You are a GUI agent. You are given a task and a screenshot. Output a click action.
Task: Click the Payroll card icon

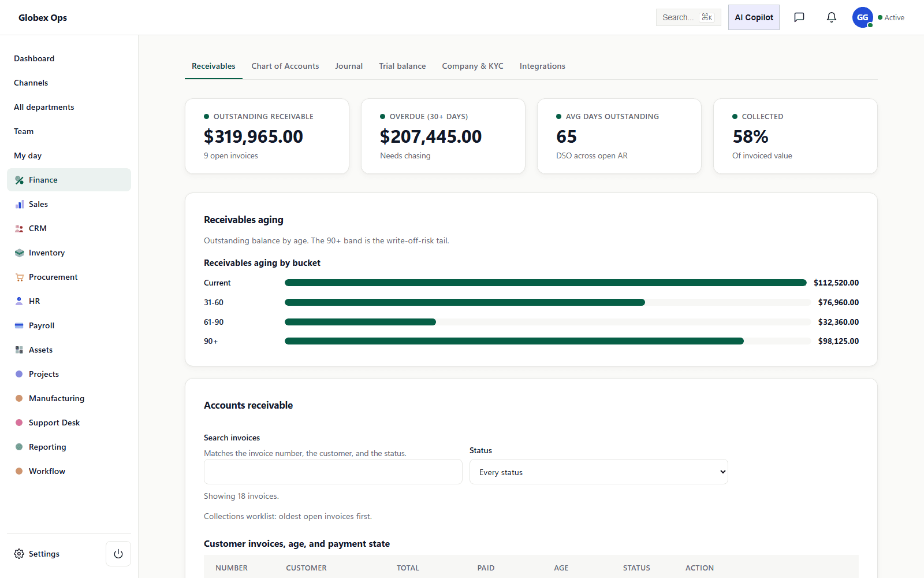pos(19,325)
